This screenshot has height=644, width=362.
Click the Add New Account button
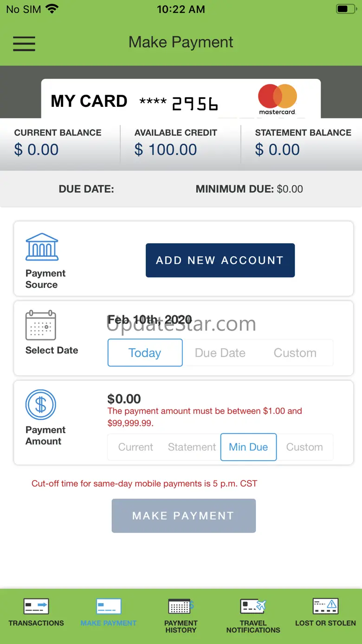pos(220,260)
